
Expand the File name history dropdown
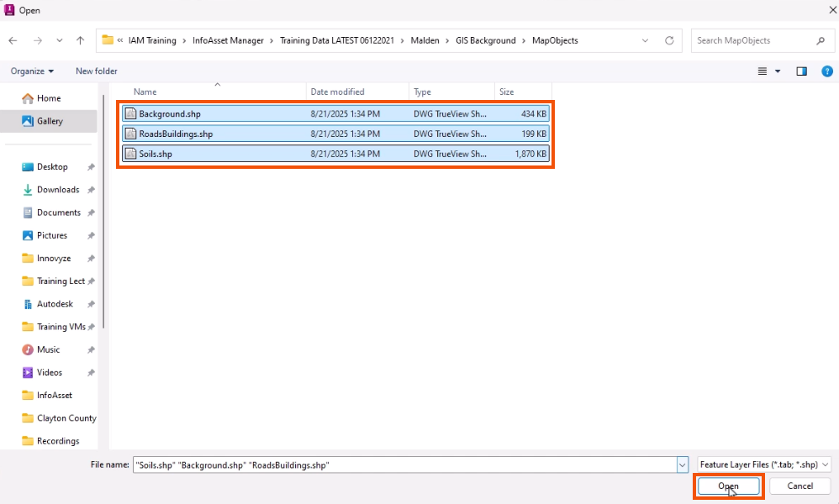pyautogui.click(x=681, y=464)
